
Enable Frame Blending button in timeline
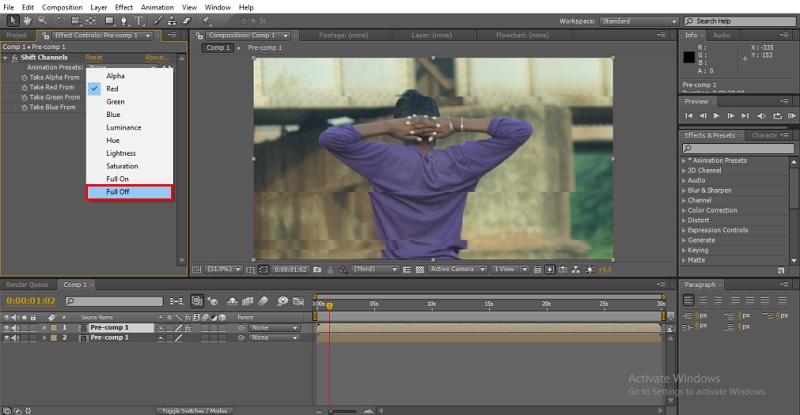pos(247,301)
